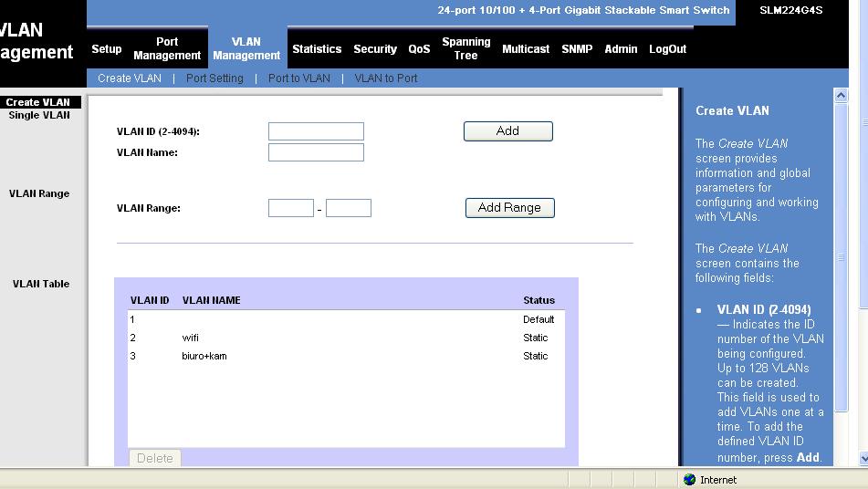This screenshot has height=489, width=868.
Task: Click the VLAN Range sidebar label
Action: tap(38, 193)
